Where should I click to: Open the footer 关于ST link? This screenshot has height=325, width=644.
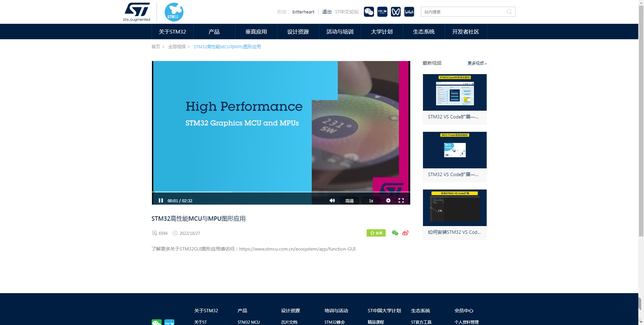click(201, 322)
